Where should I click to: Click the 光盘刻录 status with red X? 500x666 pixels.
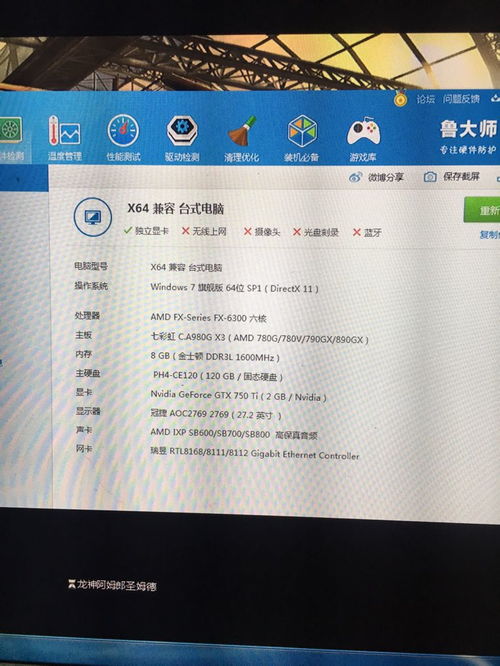click(x=316, y=232)
